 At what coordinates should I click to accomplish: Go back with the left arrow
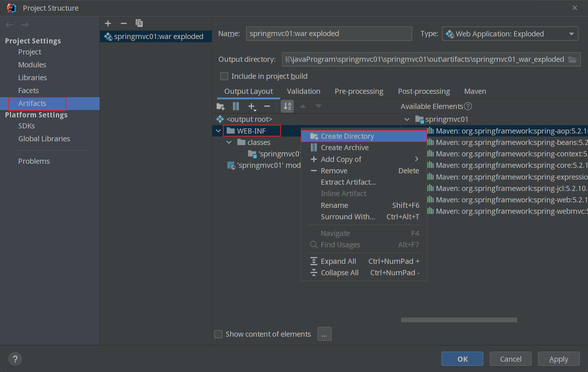click(x=9, y=25)
